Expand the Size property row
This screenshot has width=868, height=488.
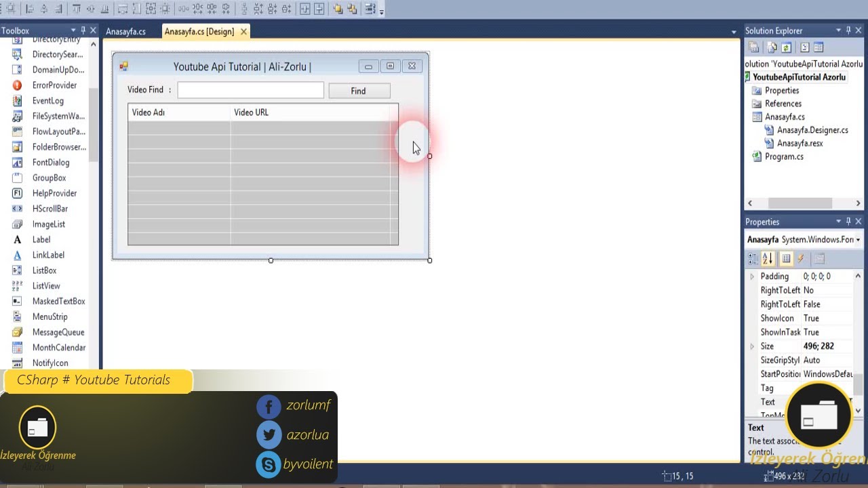pos(751,346)
